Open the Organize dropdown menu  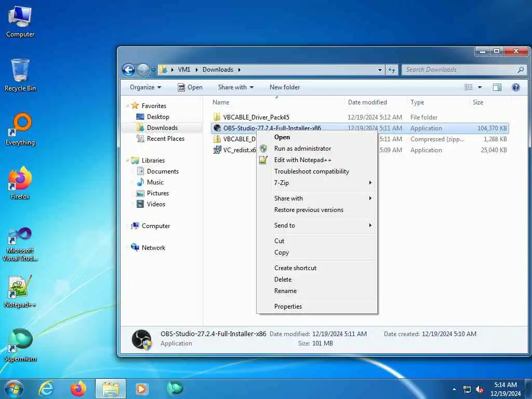click(145, 87)
